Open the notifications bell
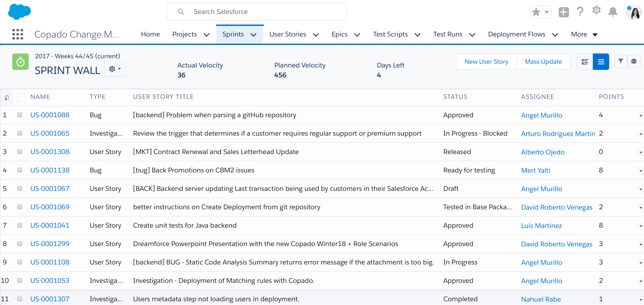644x305 pixels. 613,12
